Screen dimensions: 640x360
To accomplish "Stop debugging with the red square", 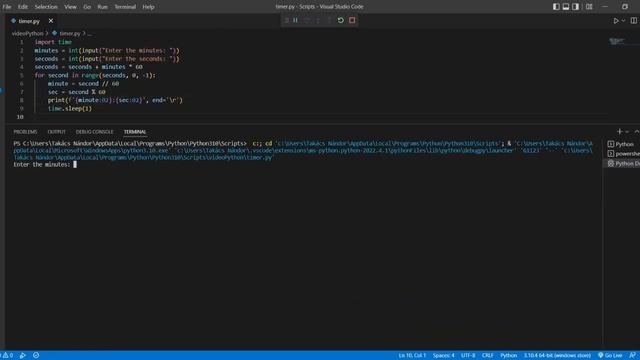I will coord(352,20).
